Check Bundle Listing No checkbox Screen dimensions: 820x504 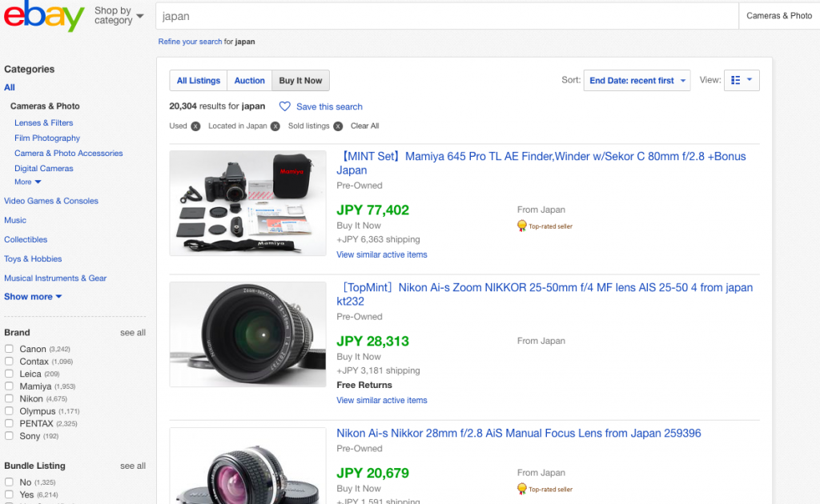(9, 482)
